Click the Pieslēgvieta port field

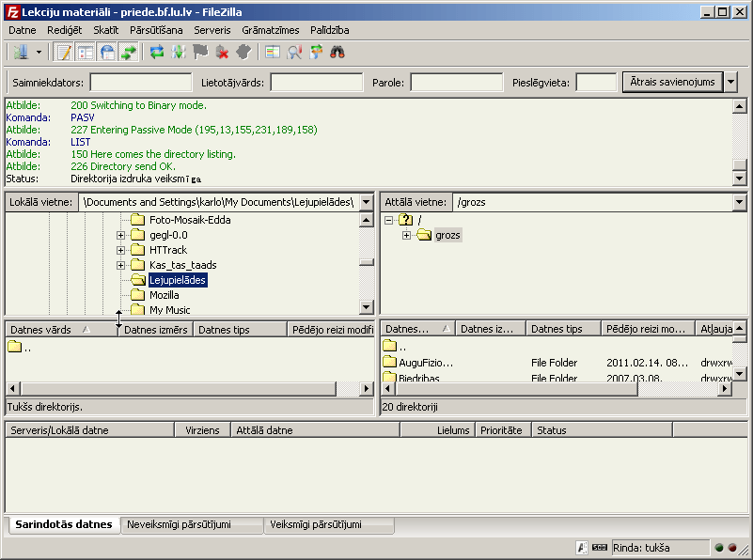(596, 83)
